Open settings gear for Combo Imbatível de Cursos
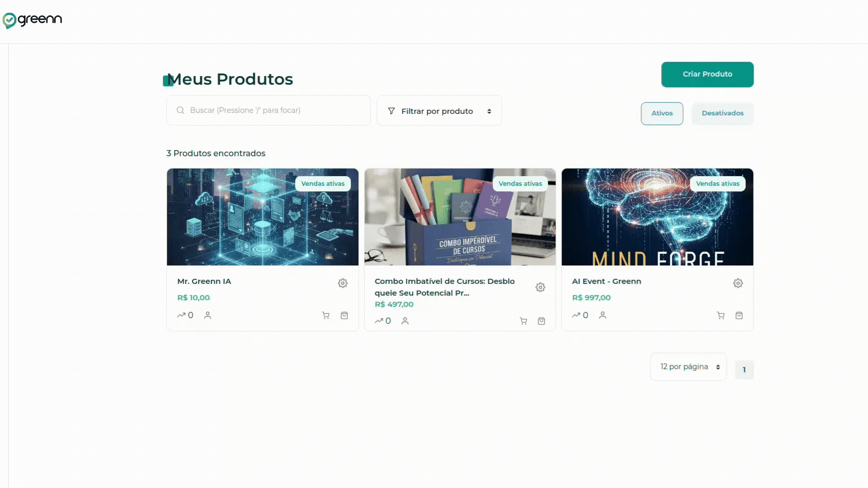 coord(540,287)
